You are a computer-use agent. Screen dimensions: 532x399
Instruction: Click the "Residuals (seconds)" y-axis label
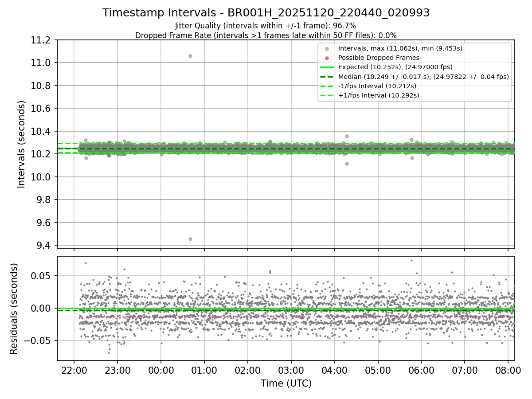click(x=14, y=309)
